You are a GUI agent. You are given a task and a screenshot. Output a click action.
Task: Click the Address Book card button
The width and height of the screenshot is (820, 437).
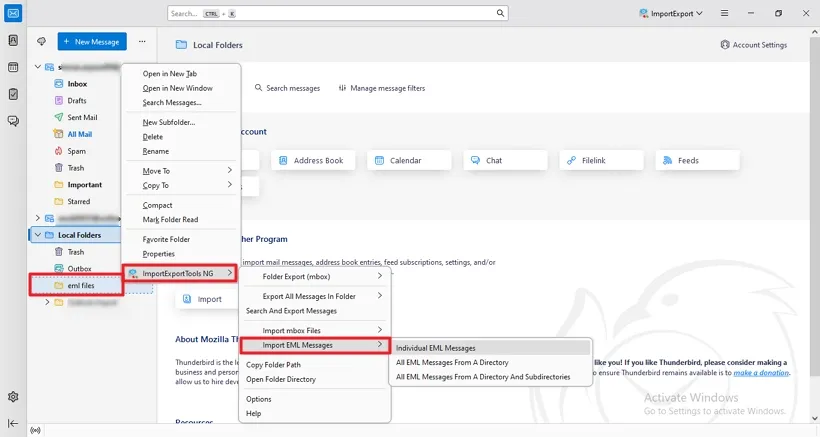pyautogui.click(x=313, y=160)
